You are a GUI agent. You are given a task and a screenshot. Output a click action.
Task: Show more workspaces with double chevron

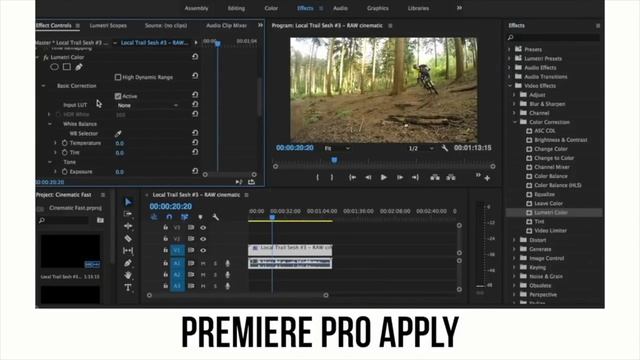click(459, 8)
